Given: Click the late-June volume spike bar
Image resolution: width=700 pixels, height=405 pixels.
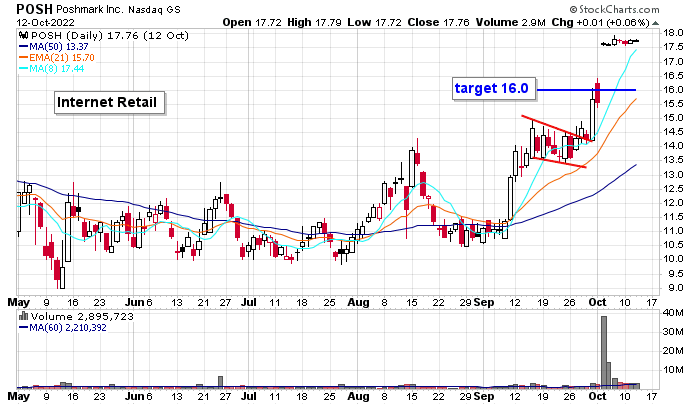Looking at the screenshot, I should coord(220,381).
